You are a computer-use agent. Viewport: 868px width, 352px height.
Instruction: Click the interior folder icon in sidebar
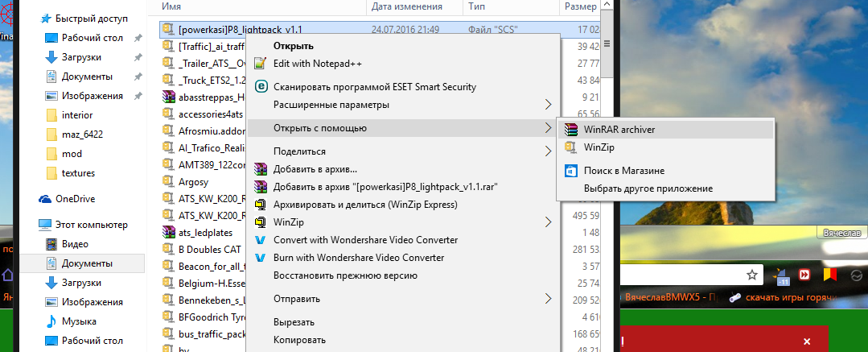[x=51, y=114]
